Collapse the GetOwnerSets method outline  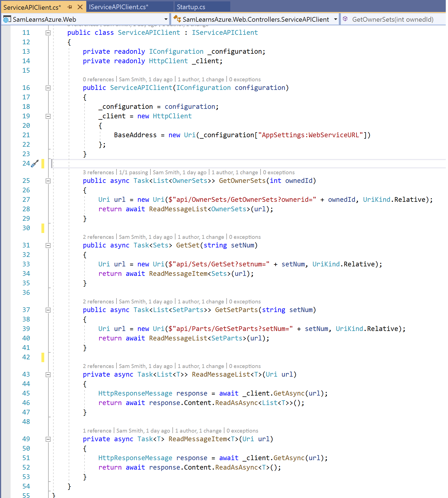tap(48, 181)
